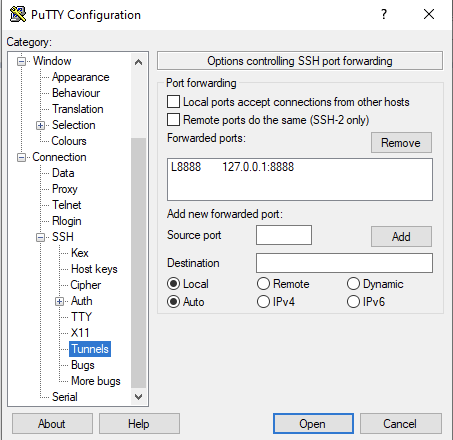Enable remote ports do the same checkbox
This screenshot has width=453, height=440.
click(x=173, y=119)
